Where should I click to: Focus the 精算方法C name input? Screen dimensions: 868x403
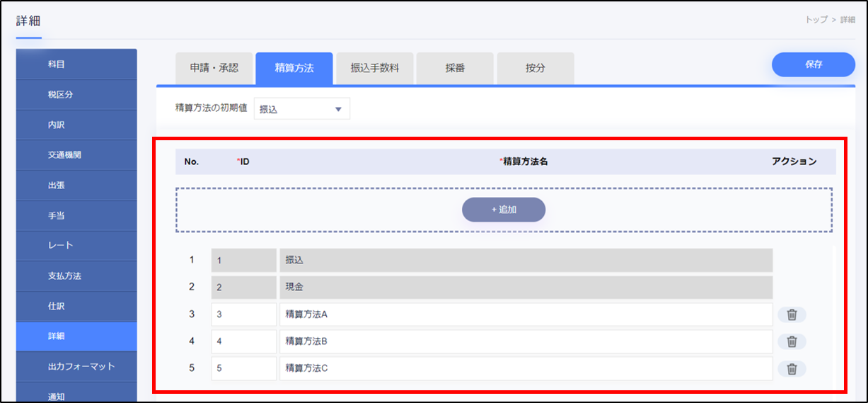526,368
